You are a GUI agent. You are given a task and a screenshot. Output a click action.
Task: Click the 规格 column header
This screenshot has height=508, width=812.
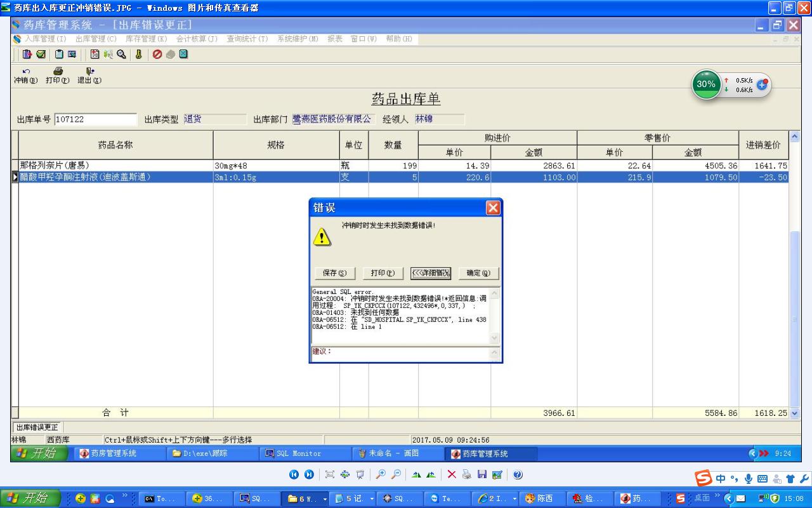276,145
